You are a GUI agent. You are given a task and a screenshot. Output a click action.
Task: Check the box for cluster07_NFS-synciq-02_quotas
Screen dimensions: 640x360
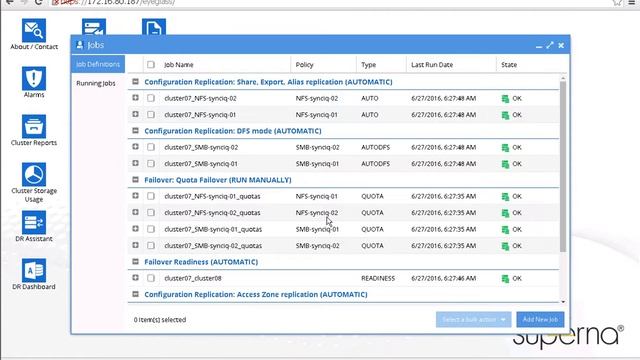coord(151,213)
